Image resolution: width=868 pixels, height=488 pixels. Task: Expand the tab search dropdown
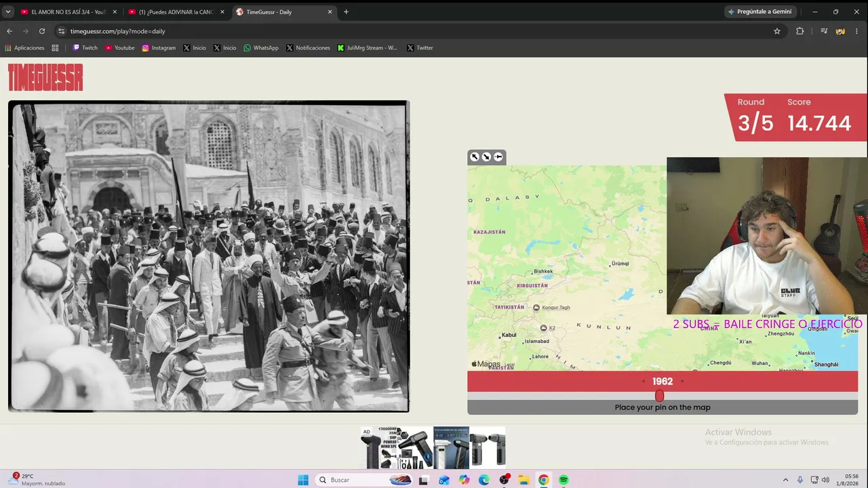click(8, 12)
